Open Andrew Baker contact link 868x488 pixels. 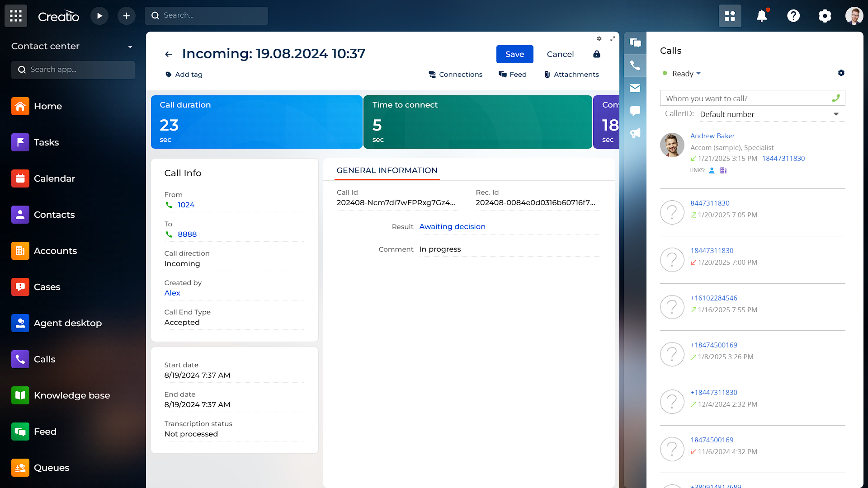point(712,136)
